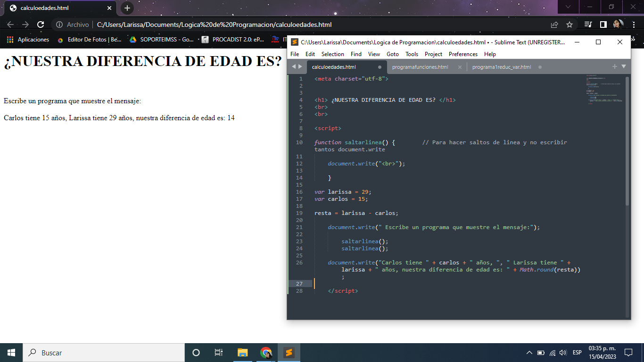Image resolution: width=644 pixels, height=362 pixels.
Task: Click the '<script>' opening tag line
Action: pyautogui.click(x=328, y=128)
